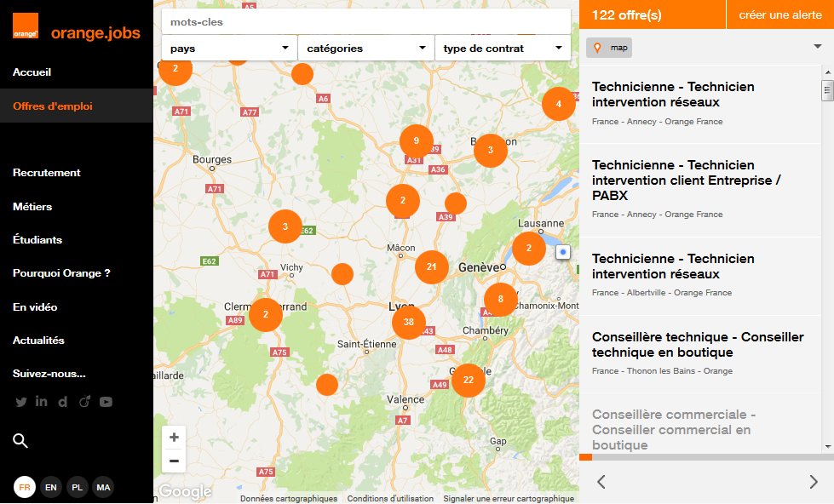The width and height of the screenshot is (834, 504).
Task: Click the blue location dot control near Lausanne
Action: [563, 252]
